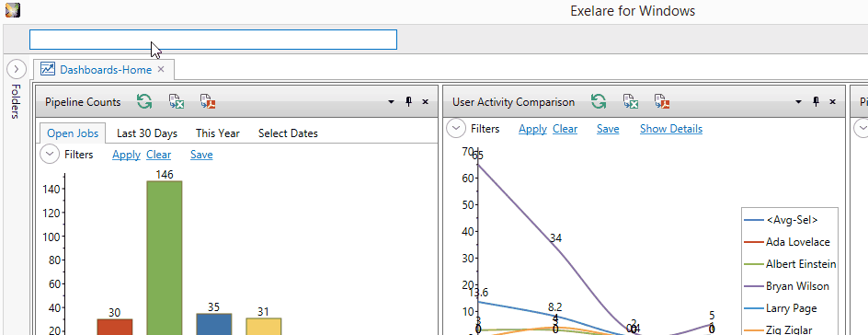Open Pipeline Counts panel options dropdown arrow
This screenshot has width=868, height=335.
[x=392, y=102]
